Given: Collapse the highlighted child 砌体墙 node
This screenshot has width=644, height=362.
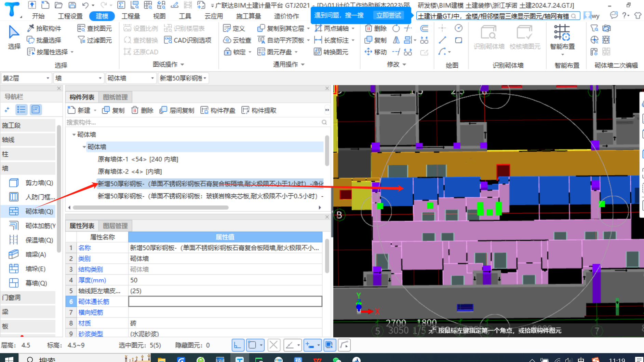Looking at the screenshot, I should 84,147.
